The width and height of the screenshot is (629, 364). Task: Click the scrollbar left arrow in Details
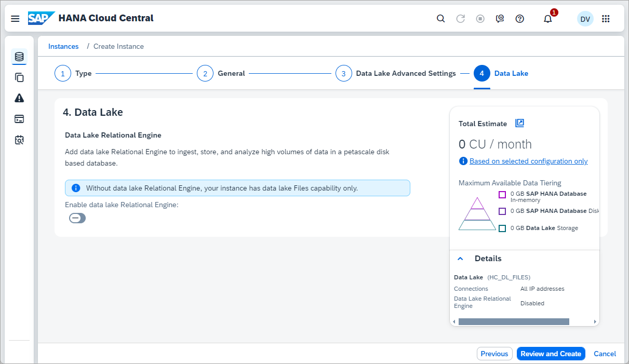[454, 322]
